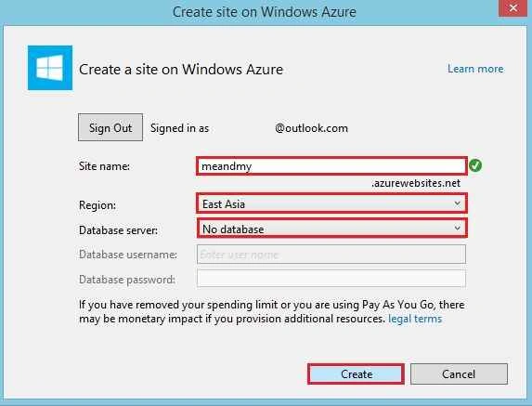Open the Learn more link
The width and height of the screenshot is (532, 406).
pyautogui.click(x=475, y=69)
